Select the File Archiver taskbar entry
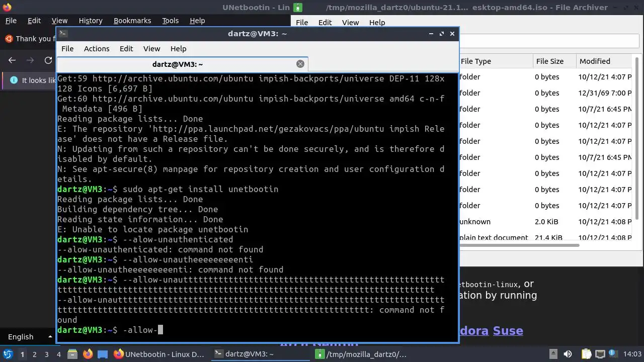This screenshot has width=644, height=362. 361,354
